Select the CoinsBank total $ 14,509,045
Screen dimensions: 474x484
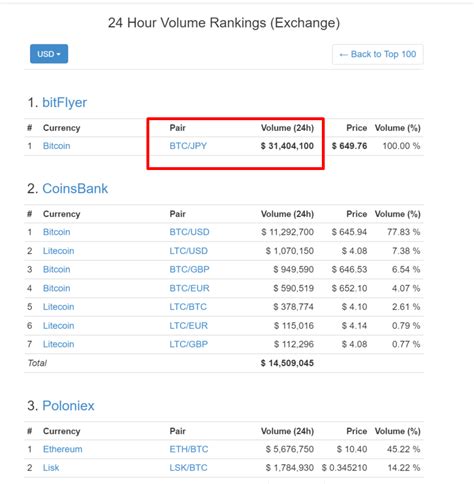tap(287, 363)
